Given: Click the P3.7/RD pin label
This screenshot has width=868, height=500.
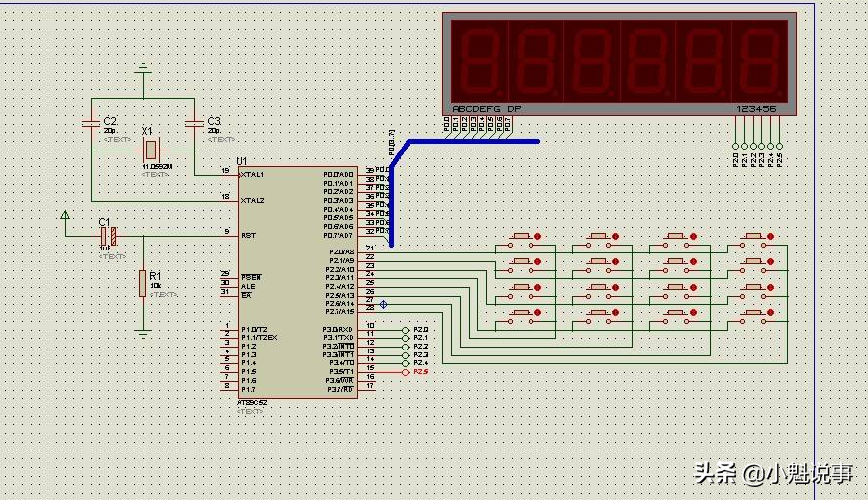Looking at the screenshot, I should (x=339, y=390).
